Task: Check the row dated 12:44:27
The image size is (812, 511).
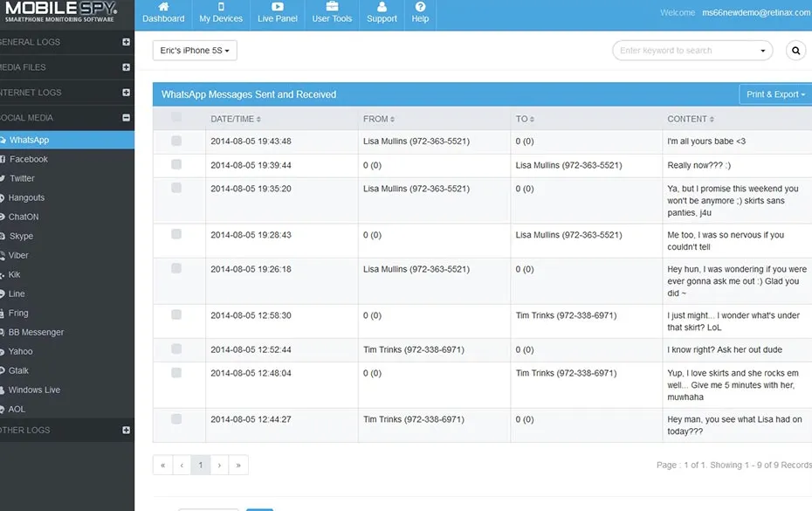Action: [176, 418]
